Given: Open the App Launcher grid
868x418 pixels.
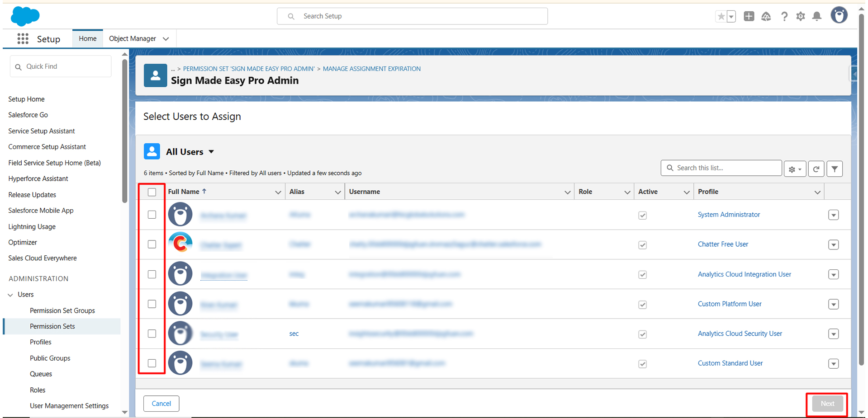Looking at the screenshot, I should click(23, 39).
